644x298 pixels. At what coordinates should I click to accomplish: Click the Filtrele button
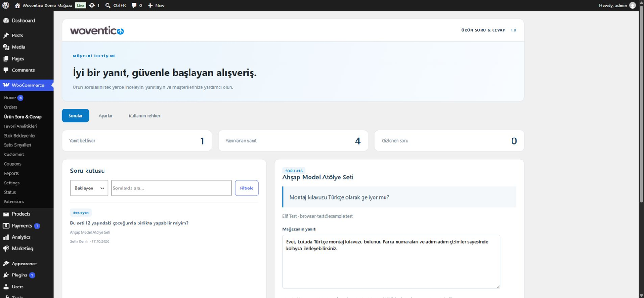click(x=247, y=188)
